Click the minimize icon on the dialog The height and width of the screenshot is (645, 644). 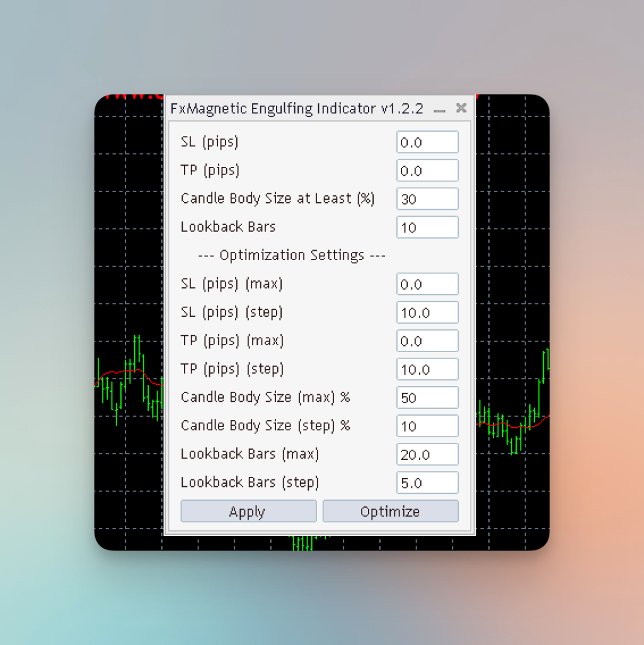point(439,108)
